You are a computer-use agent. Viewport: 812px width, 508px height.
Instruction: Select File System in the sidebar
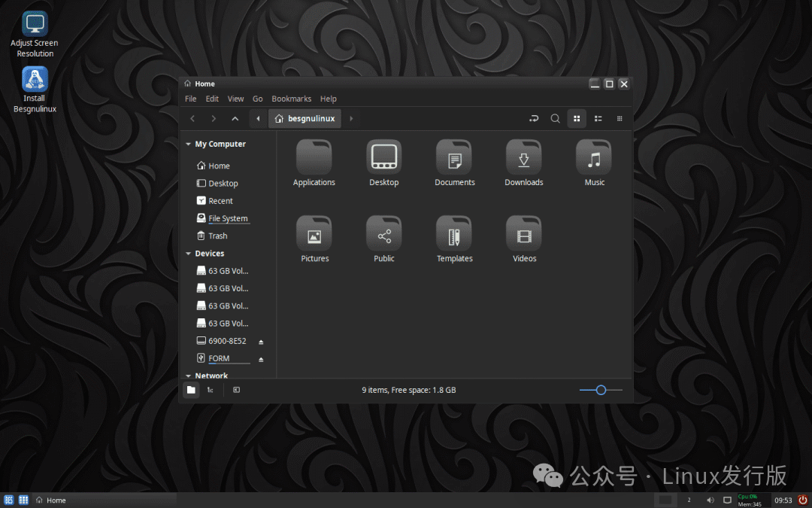tap(228, 218)
